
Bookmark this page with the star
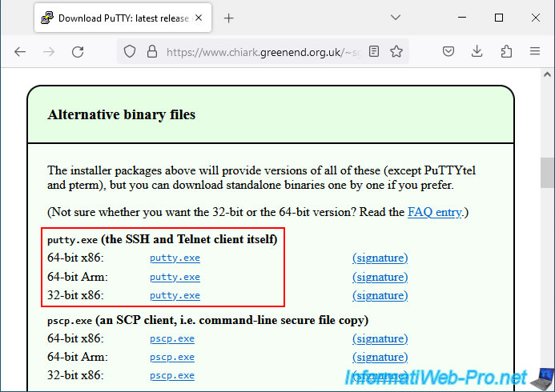coord(396,52)
